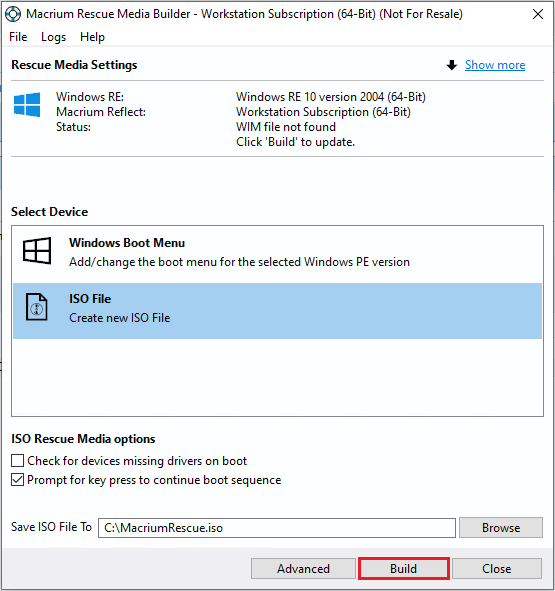
Task: Click the 'Click 'Build' to update.' text
Action: 295,142
